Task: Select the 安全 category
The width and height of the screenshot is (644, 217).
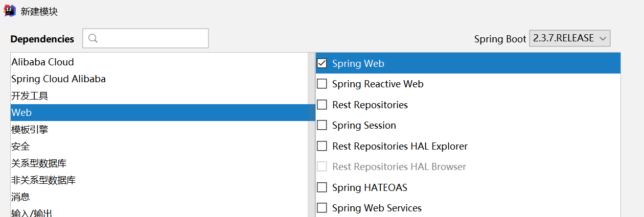Action: pyautogui.click(x=20, y=147)
